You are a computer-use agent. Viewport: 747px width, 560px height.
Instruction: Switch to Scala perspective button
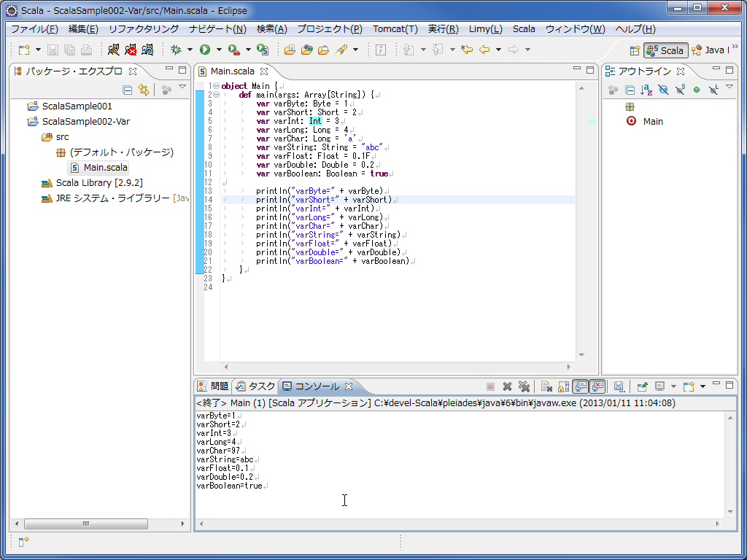point(665,50)
